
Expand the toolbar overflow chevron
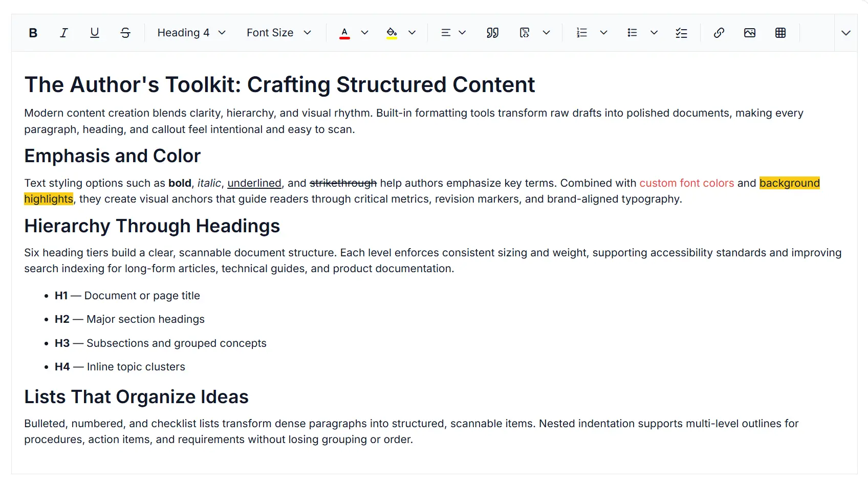click(x=846, y=33)
